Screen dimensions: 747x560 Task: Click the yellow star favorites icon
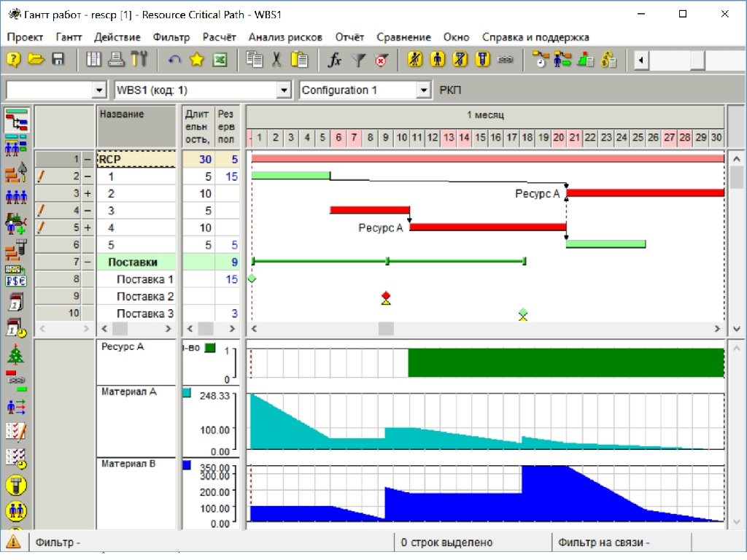196,60
